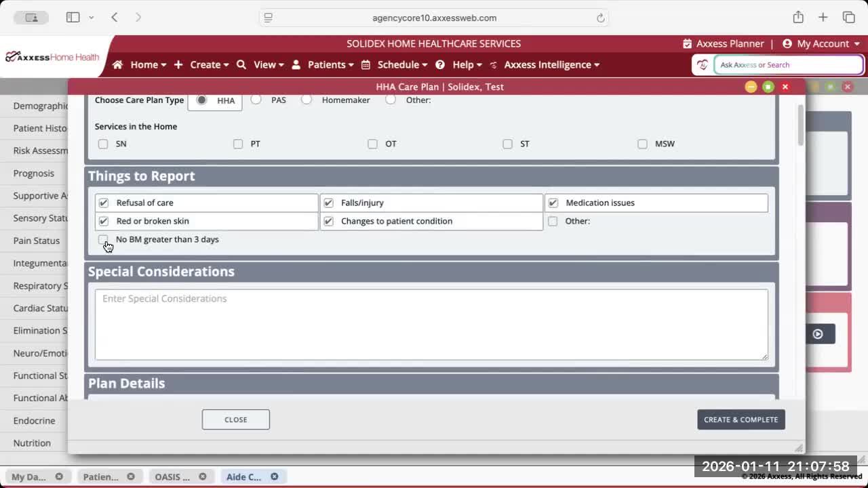Select Pain Status in the sidebar
868x488 pixels.
pyautogui.click(x=37, y=241)
